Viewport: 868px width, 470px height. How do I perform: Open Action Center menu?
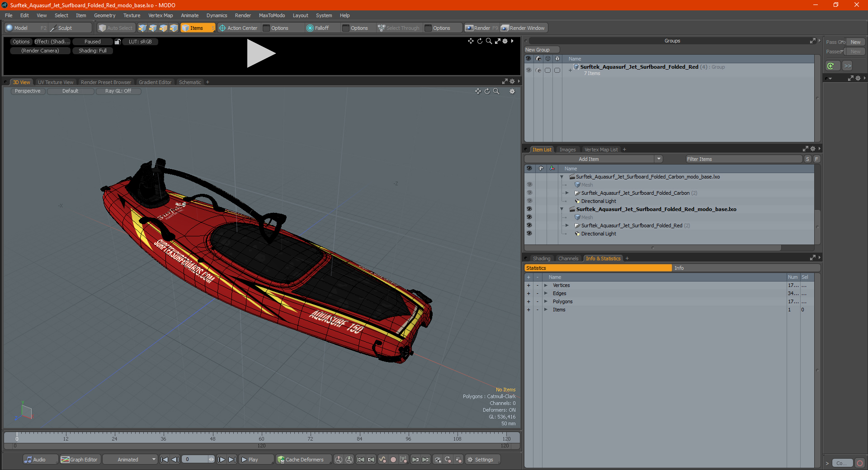(x=238, y=28)
